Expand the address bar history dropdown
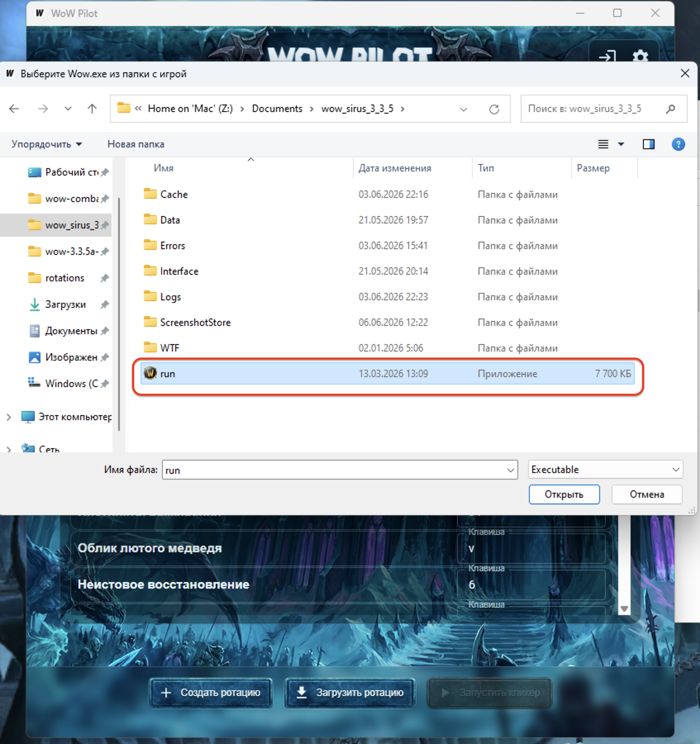This screenshot has width=700, height=744. 464,109
